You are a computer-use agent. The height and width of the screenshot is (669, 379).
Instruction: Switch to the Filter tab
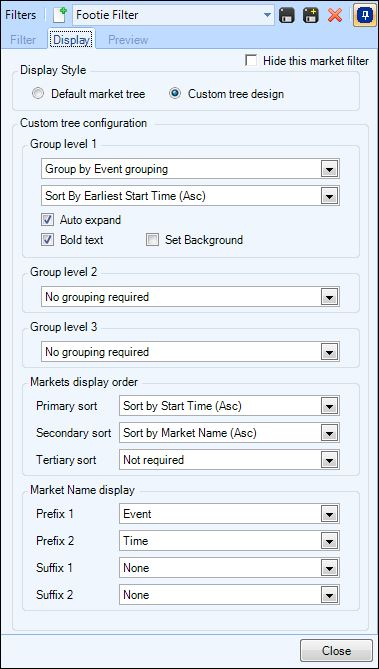tap(23, 40)
